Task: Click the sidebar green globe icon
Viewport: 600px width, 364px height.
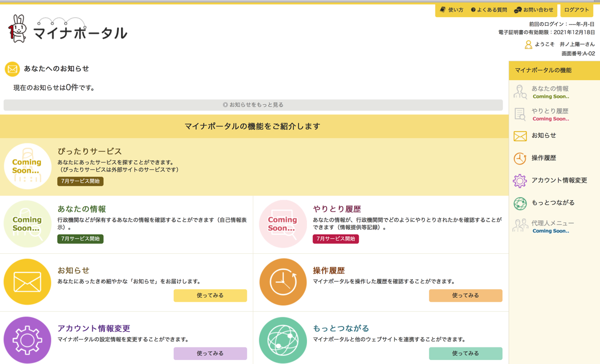Action: (520, 204)
